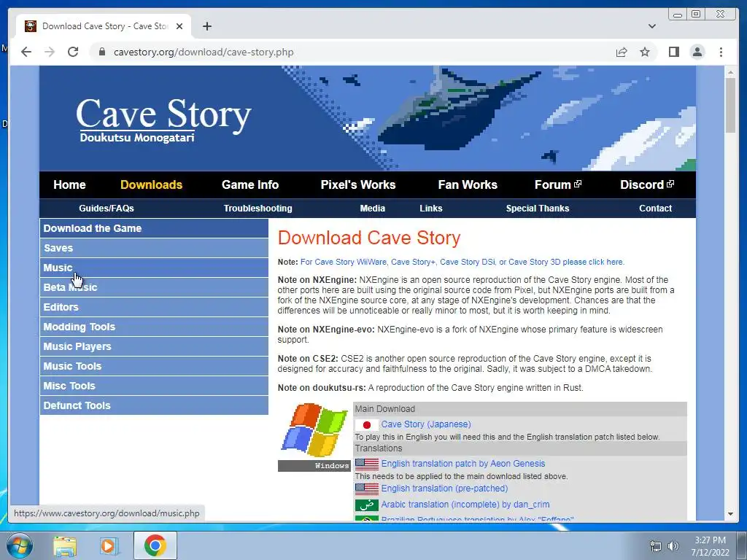Follow the Cave Story WiiWare note link
Image resolution: width=747 pixels, height=560 pixels.
click(x=462, y=262)
